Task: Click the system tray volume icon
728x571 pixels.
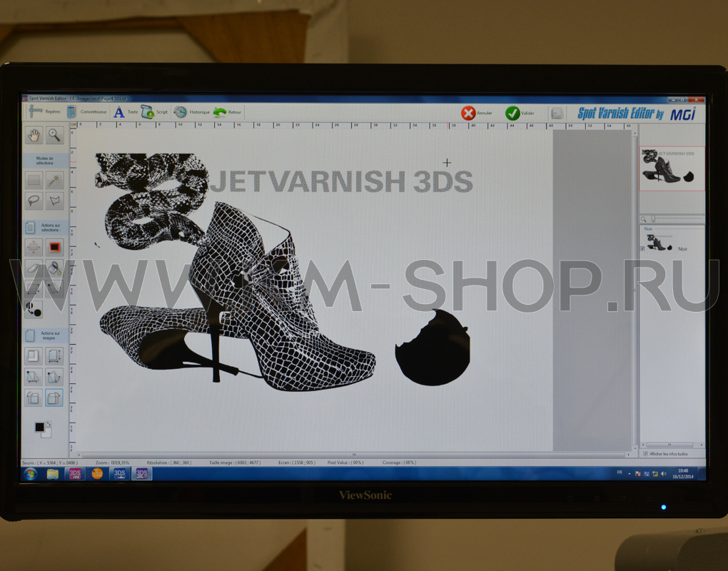Action: pyautogui.click(x=664, y=474)
